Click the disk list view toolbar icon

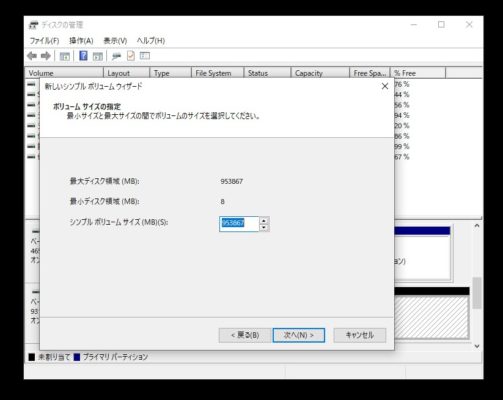145,56
